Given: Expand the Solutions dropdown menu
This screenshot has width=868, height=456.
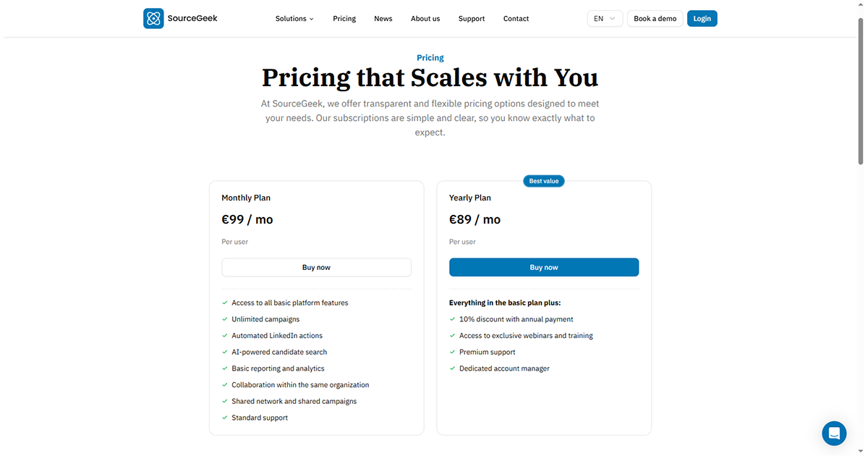Looking at the screenshot, I should [x=294, y=19].
